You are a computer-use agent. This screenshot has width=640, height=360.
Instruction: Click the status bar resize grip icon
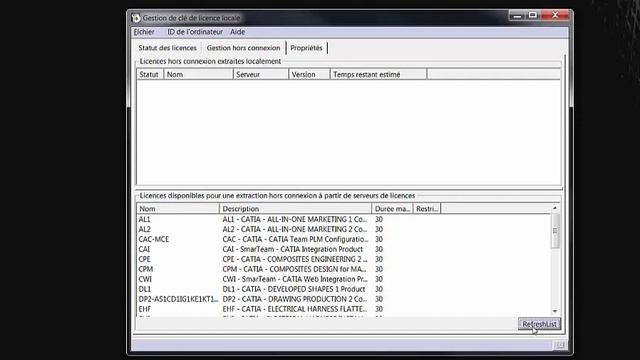point(560,345)
